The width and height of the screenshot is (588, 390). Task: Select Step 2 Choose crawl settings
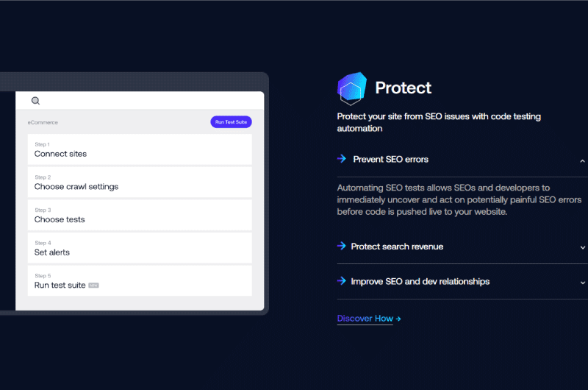[x=140, y=182]
